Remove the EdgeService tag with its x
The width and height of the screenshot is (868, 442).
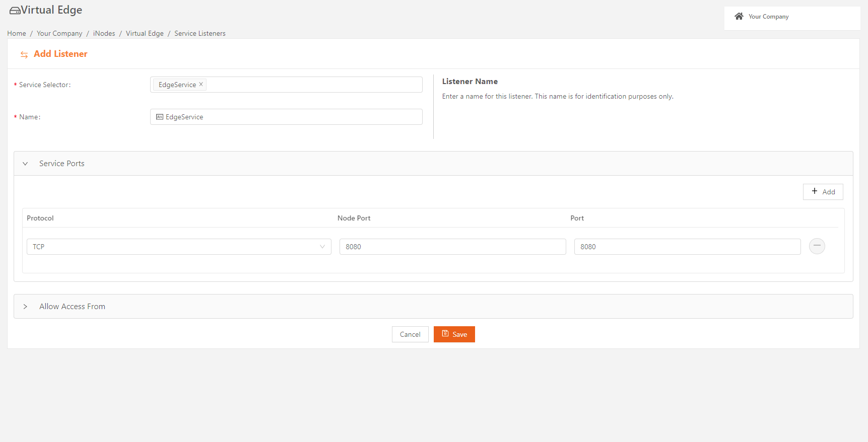tap(201, 84)
